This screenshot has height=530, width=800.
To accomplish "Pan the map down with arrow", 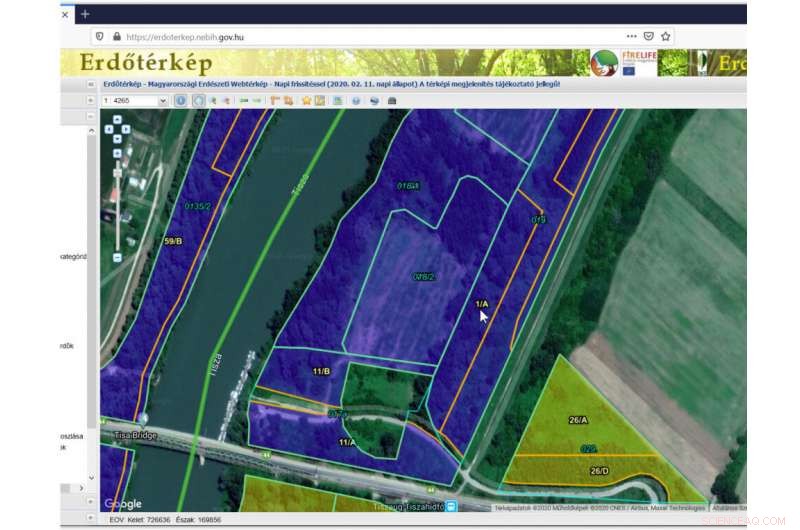I will tap(117, 138).
